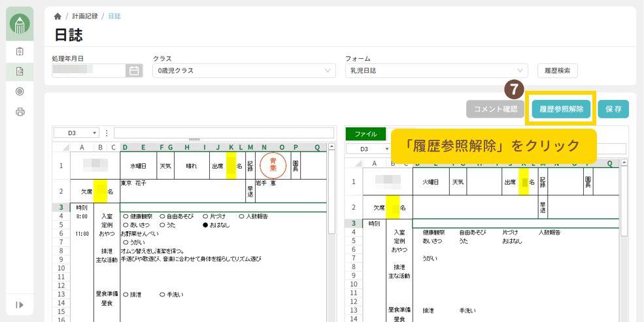Image resolution: width=644 pixels, height=322 pixels.
Task: Open the green ファイル tab on the right sheet
Action: pos(365,134)
